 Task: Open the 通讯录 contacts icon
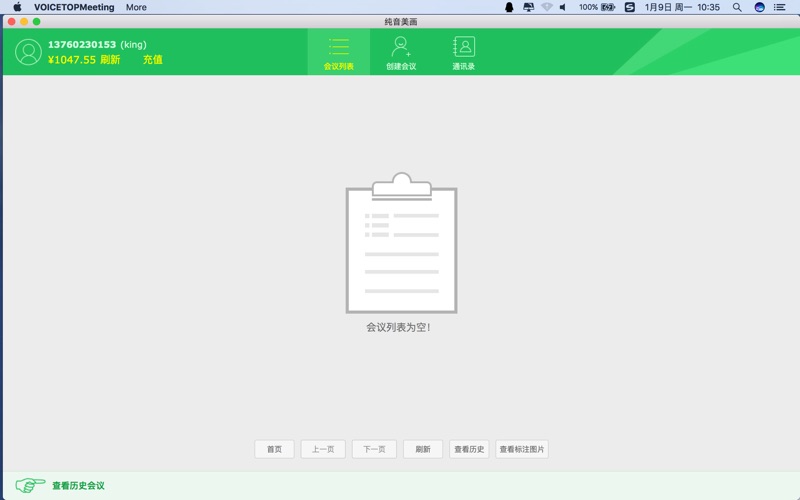pos(463,52)
